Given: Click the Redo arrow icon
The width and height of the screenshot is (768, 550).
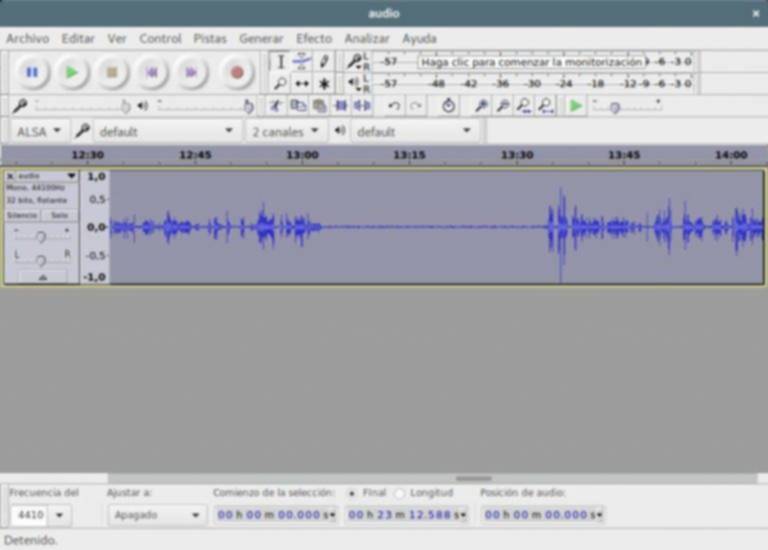Looking at the screenshot, I should tap(416, 106).
